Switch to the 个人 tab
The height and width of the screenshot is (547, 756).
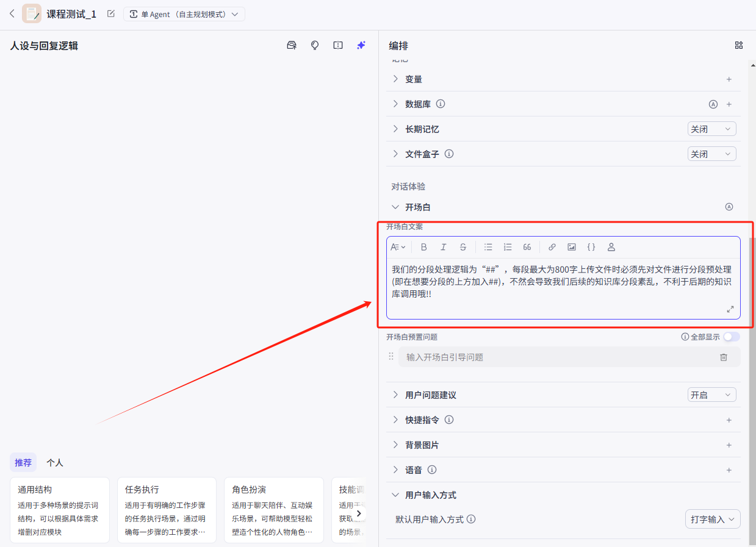(x=55, y=463)
